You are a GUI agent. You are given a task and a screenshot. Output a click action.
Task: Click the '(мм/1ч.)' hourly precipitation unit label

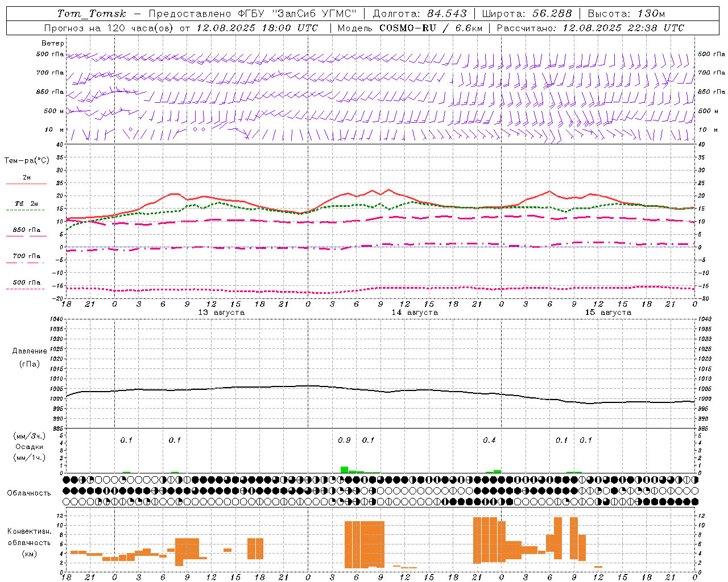click(30, 458)
